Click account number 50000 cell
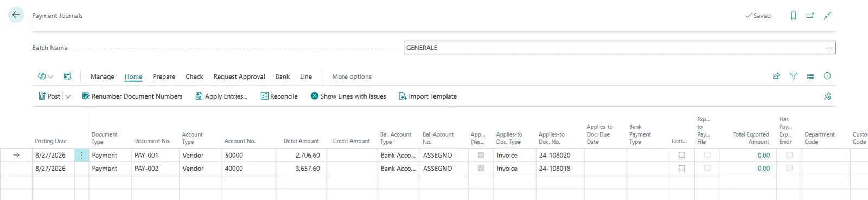868x200 pixels. [248, 155]
